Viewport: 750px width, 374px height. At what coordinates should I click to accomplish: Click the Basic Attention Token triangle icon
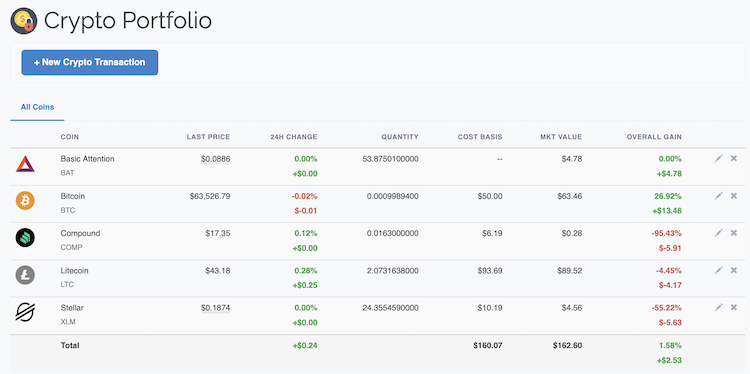pos(25,164)
